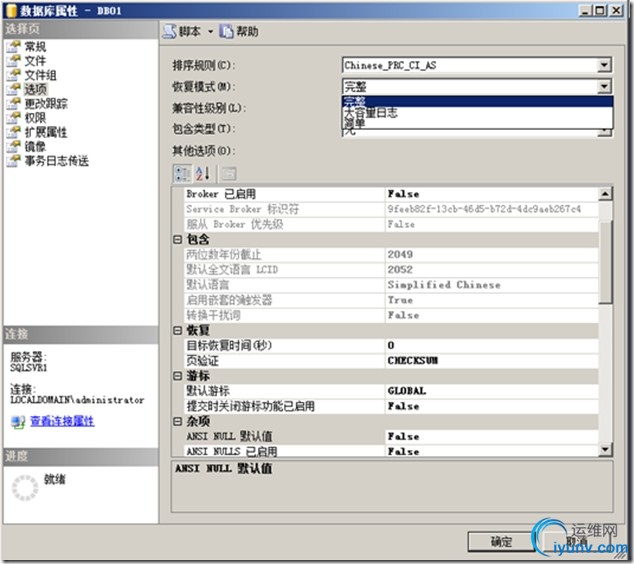Click the connection properties icon
The height and width of the screenshot is (564, 634).
[18, 422]
